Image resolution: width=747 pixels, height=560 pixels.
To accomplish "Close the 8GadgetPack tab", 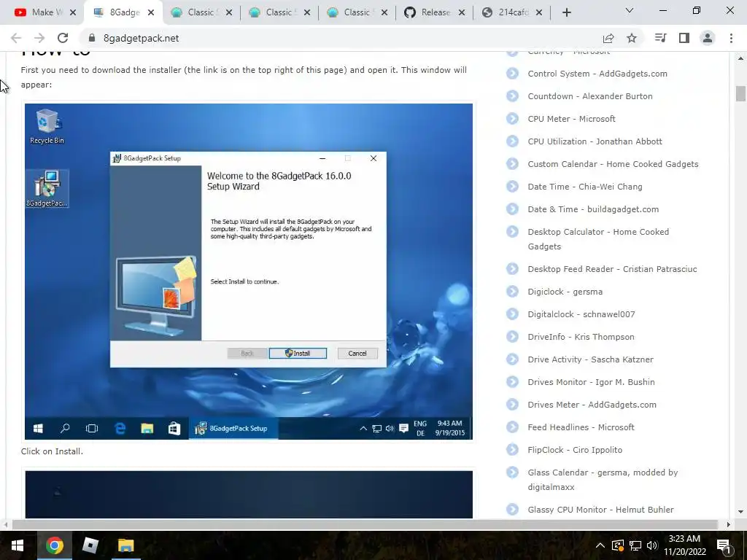I will pyautogui.click(x=151, y=12).
